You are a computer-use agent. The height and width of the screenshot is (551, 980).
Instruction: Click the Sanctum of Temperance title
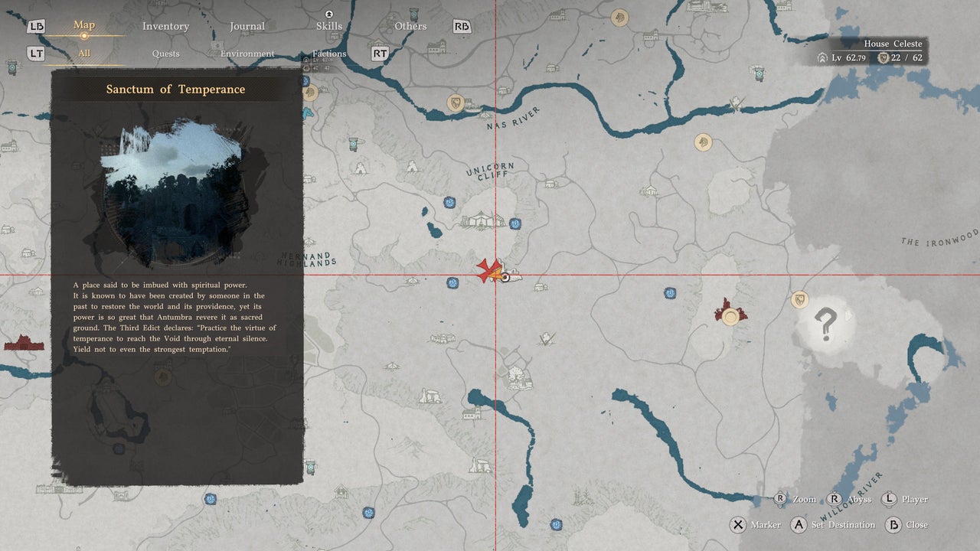tap(176, 89)
